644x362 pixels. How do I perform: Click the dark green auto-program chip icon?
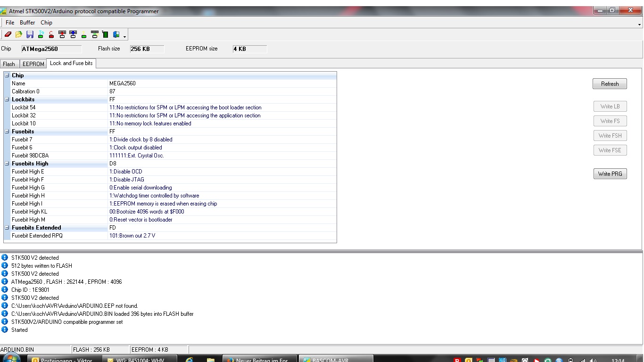click(x=105, y=34)
